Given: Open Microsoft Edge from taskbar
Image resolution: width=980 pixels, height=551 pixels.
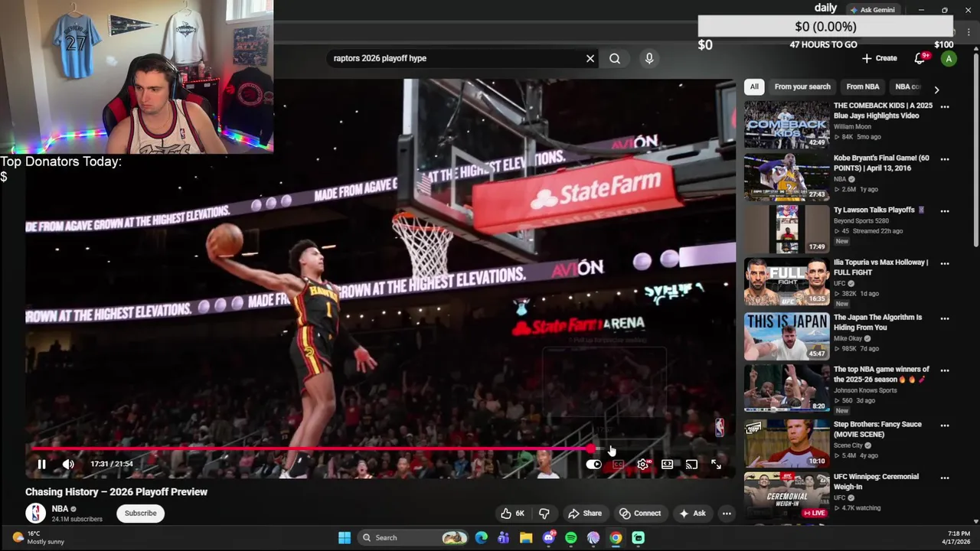Looking at the screenshot, I should click(x=481, y=538).
